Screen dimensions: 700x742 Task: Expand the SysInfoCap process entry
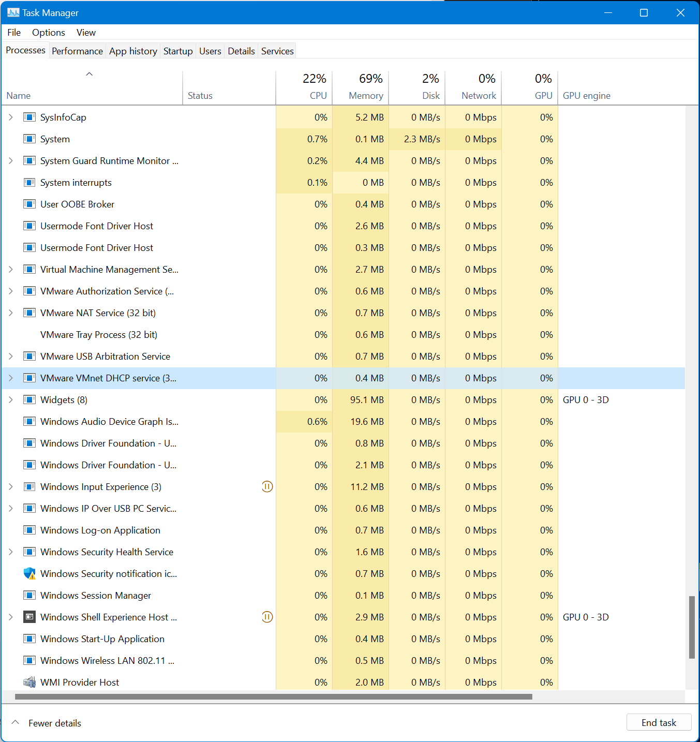coord(11,117)
